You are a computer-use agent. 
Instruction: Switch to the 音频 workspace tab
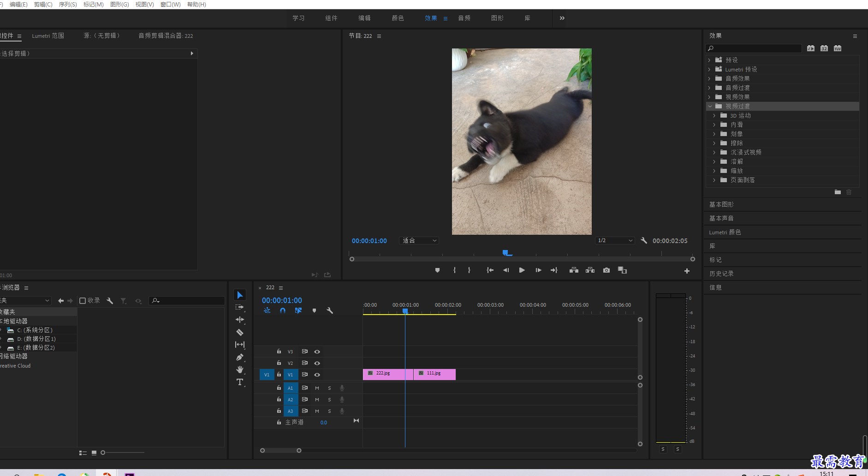pyautogui.click(x=464, y=18)
